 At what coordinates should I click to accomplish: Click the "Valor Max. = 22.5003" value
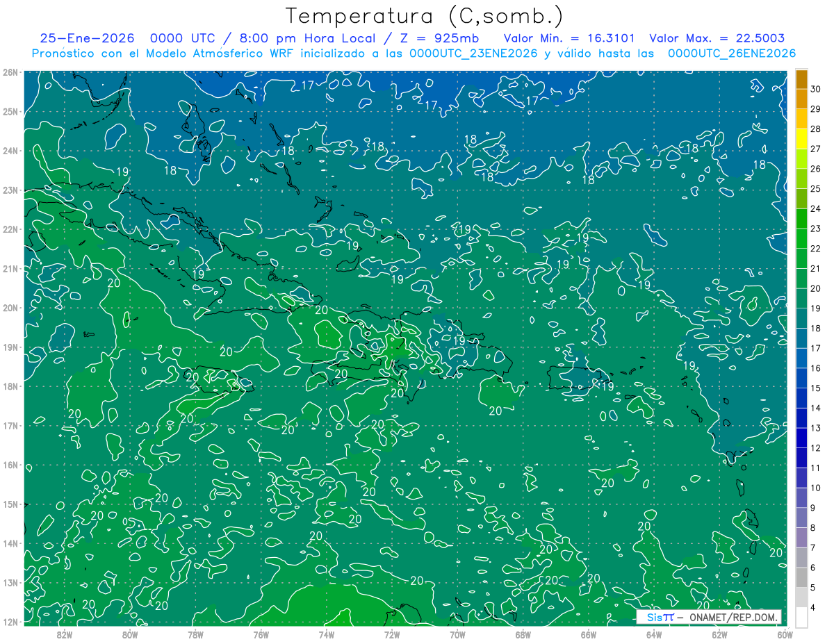717,39
